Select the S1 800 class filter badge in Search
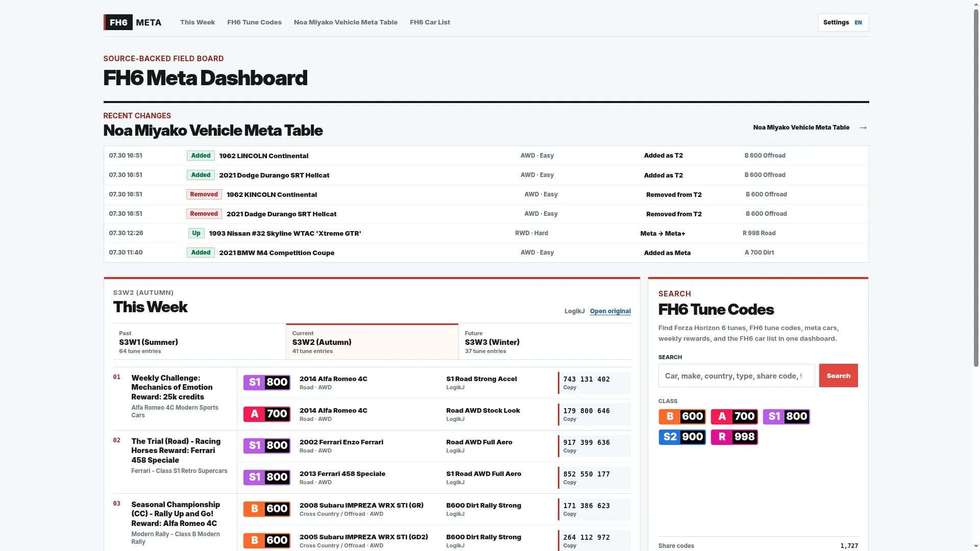The image size is (980, 551). click(786, 417)
